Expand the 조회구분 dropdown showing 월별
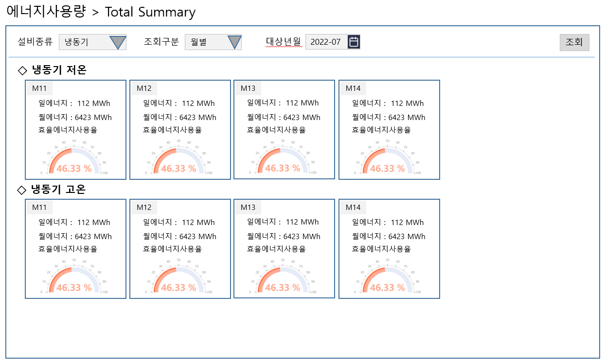This screenshot has height=364, width=605. pyautogui.click(x=213, y=42)
